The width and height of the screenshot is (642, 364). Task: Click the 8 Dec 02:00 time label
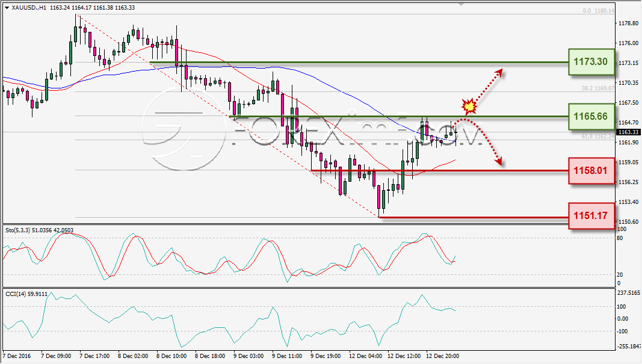pyautogui.click(x=133, y=356)
